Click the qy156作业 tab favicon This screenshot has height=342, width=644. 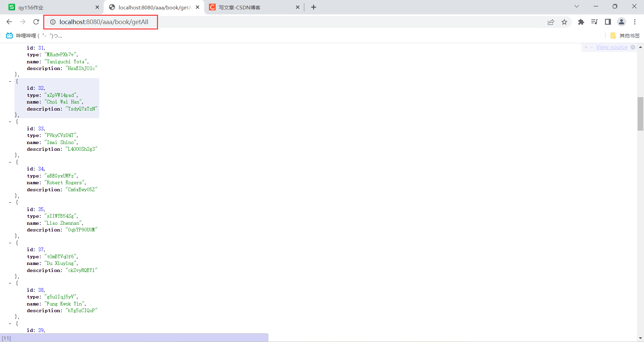(x=12, y=7)
